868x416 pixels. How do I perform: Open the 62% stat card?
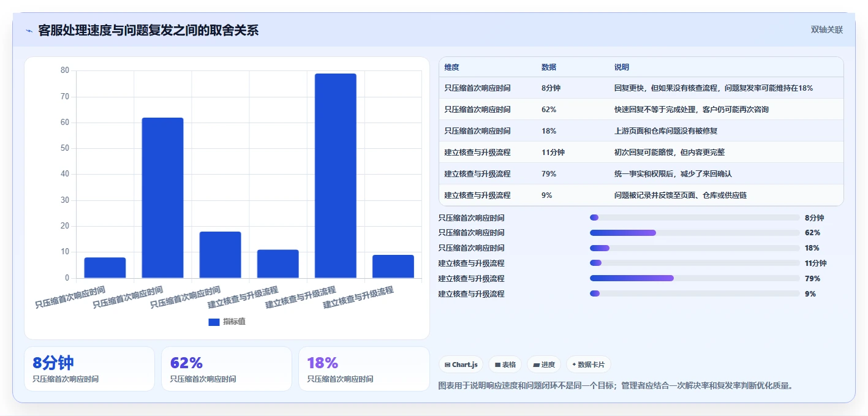click(x=227, y=369)
